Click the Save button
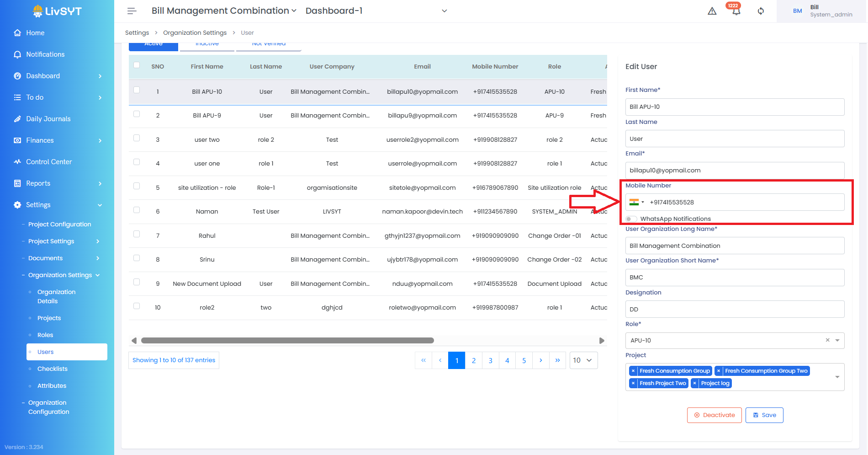The image size is (868, 455). click(x=764, y=415)
